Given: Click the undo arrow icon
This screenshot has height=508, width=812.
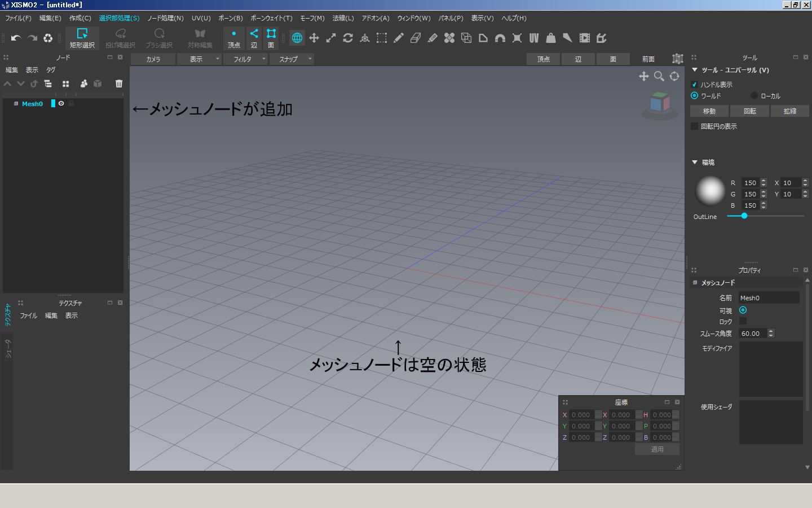Looking at the screenshot, I should click(16, 38).
